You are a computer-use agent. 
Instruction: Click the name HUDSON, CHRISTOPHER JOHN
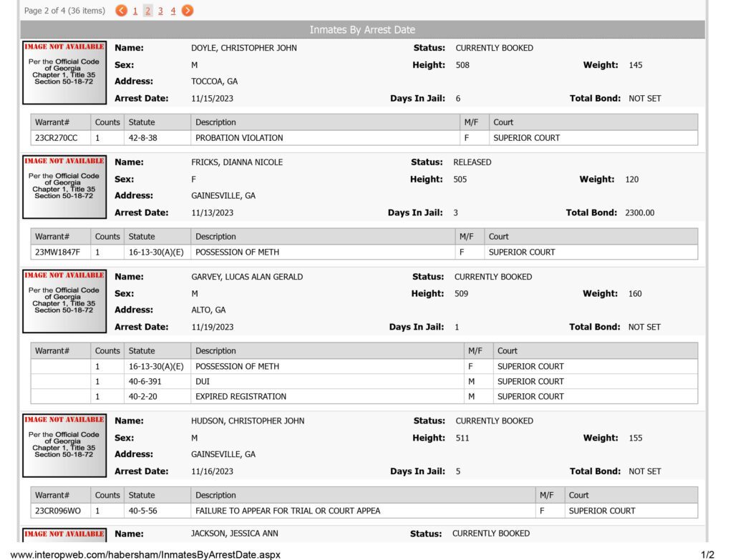[x=247, y=421]
